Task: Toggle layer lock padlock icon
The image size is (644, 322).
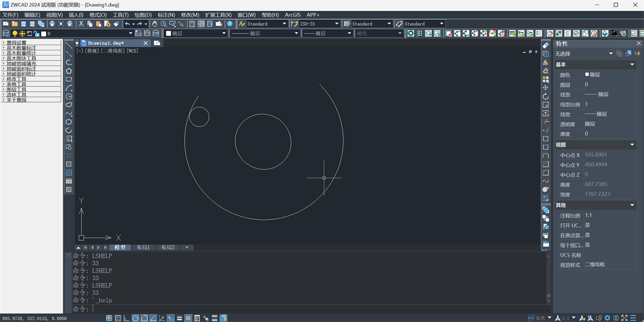Action: point(36,33)
